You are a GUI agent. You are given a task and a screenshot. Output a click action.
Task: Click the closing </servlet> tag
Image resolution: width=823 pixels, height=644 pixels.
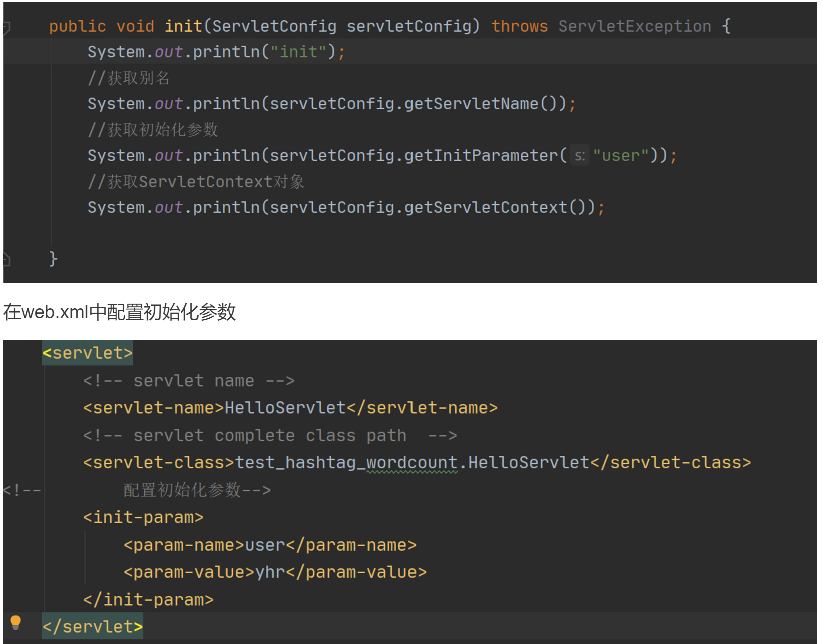coord(92,626)
